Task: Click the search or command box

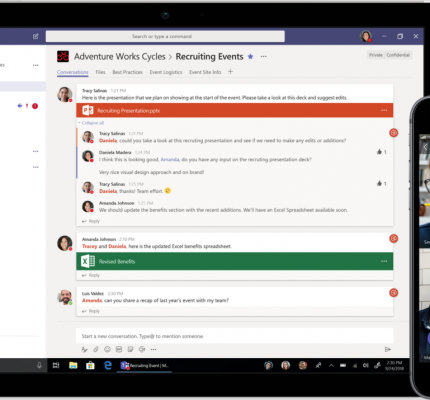Action: click(x=165, y=36)
